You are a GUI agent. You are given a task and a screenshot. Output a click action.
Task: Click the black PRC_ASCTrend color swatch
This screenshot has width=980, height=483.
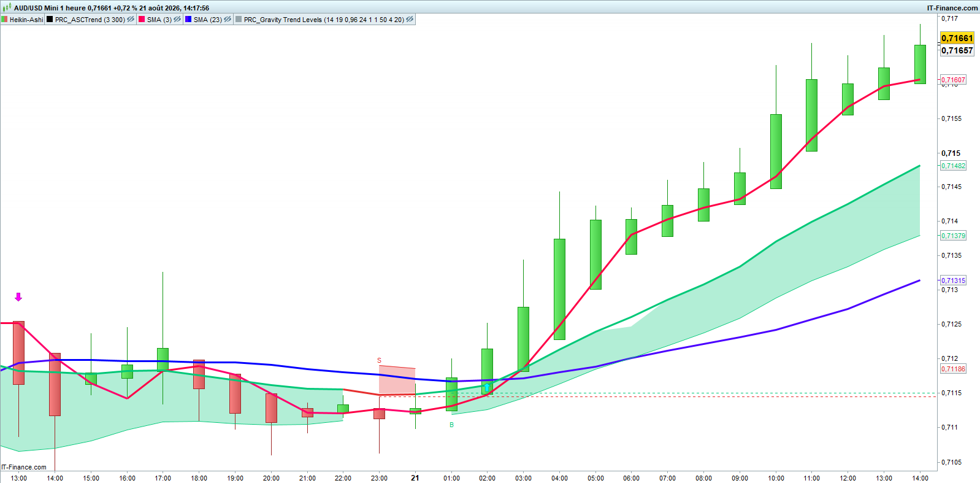50,20
